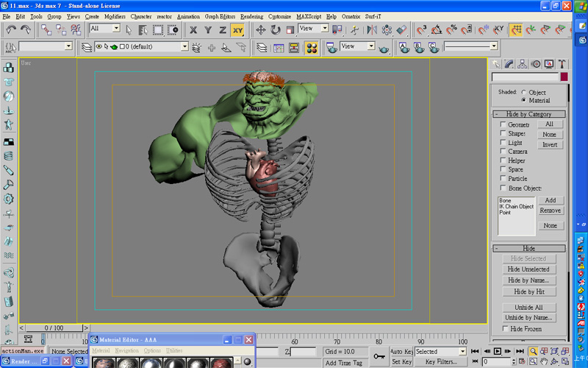Open the MAXScript menu
The width and height of the screenshot is (588, 368).
(x=309, y=16)
